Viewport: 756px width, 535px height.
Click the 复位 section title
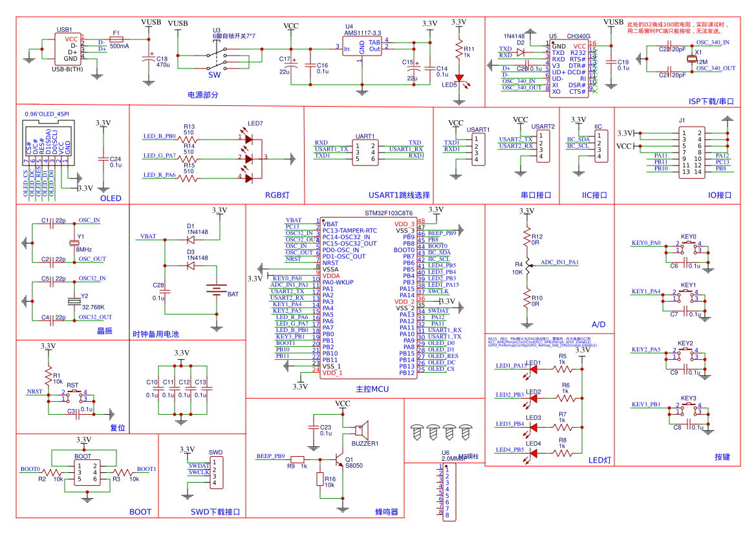coord(118,428)
